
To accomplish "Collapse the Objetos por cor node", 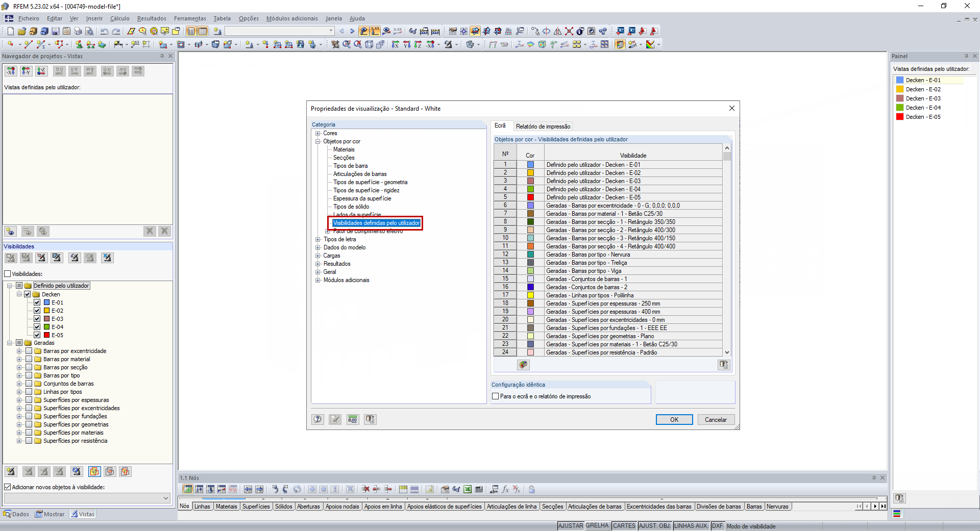I will click(x=317, y=141).
